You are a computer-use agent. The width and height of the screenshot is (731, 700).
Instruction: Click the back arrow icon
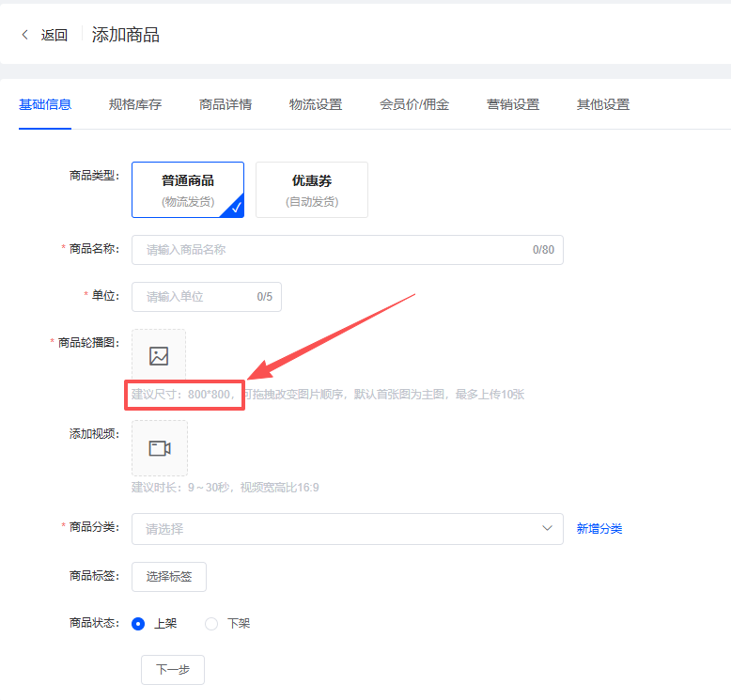pyautogui.click(x=25, y=35)
